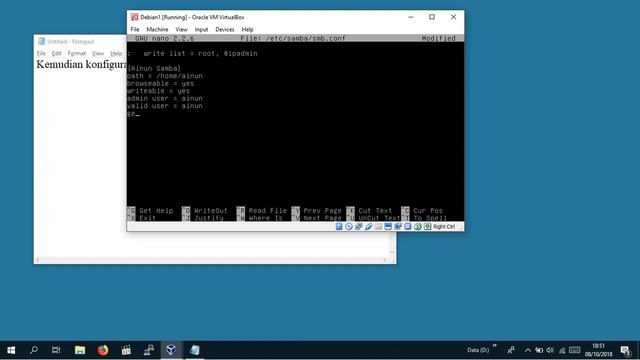Click the video capture status icon

(398, 227)
